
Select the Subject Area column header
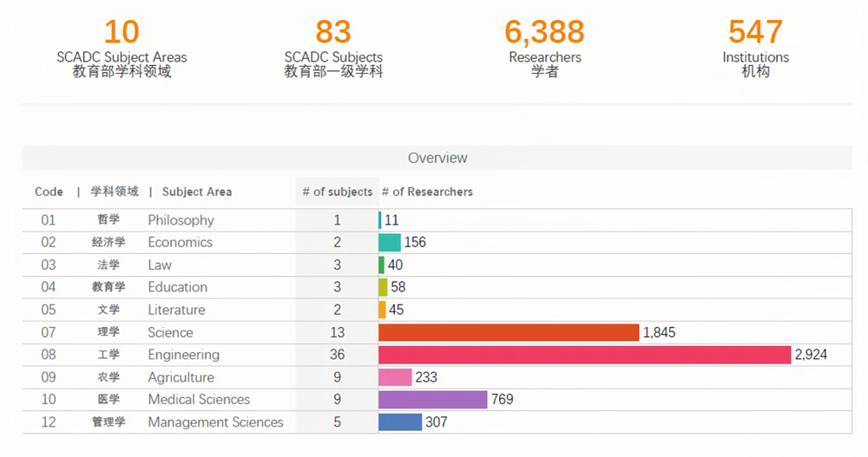(196, 192)
